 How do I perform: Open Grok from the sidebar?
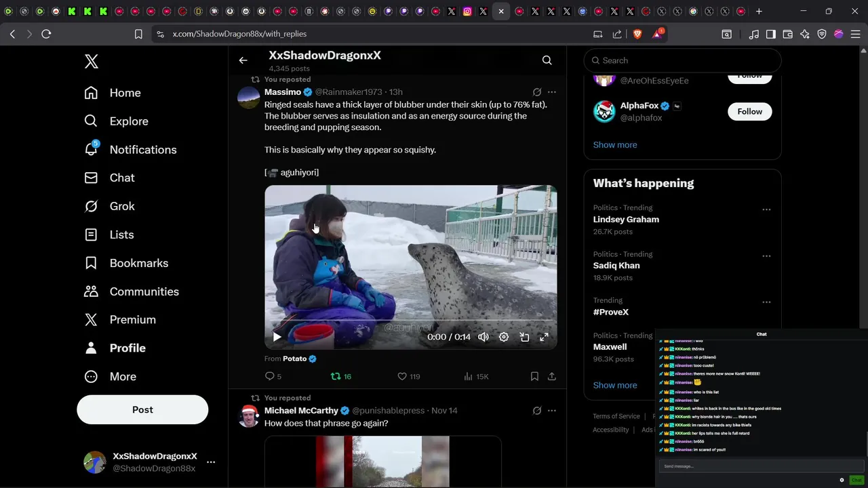pos(109,206)
